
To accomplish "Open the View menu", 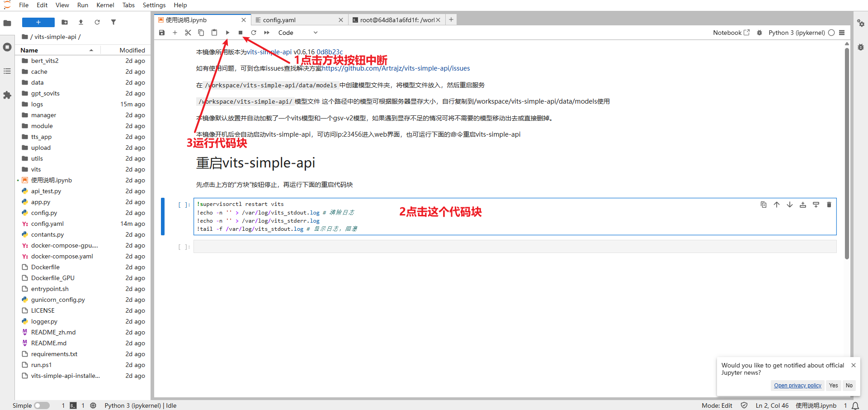I will coord(62,5).
